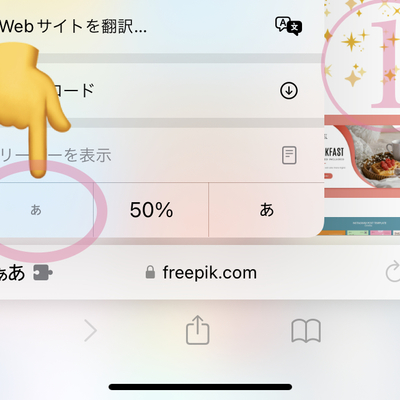The width and height of the screenshot is (400, 400).
Task: Reset zoom by tapping 50%
Action: click(x=151, y=210)
